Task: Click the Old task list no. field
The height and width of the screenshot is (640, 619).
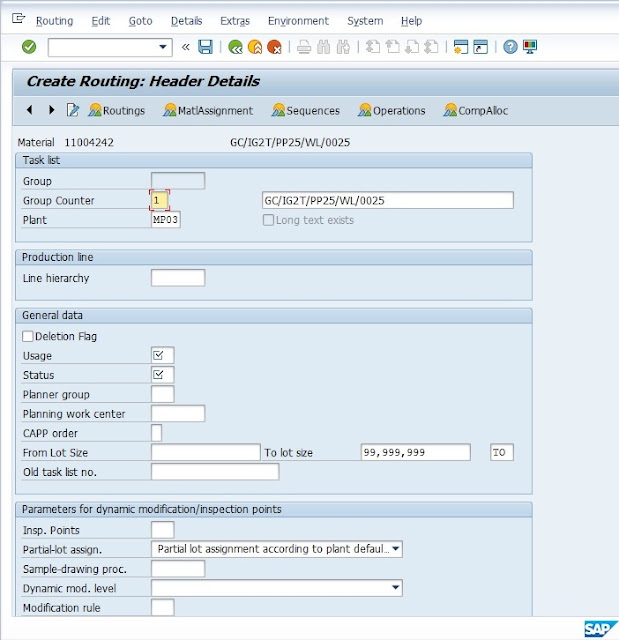Action: (215, 472)
